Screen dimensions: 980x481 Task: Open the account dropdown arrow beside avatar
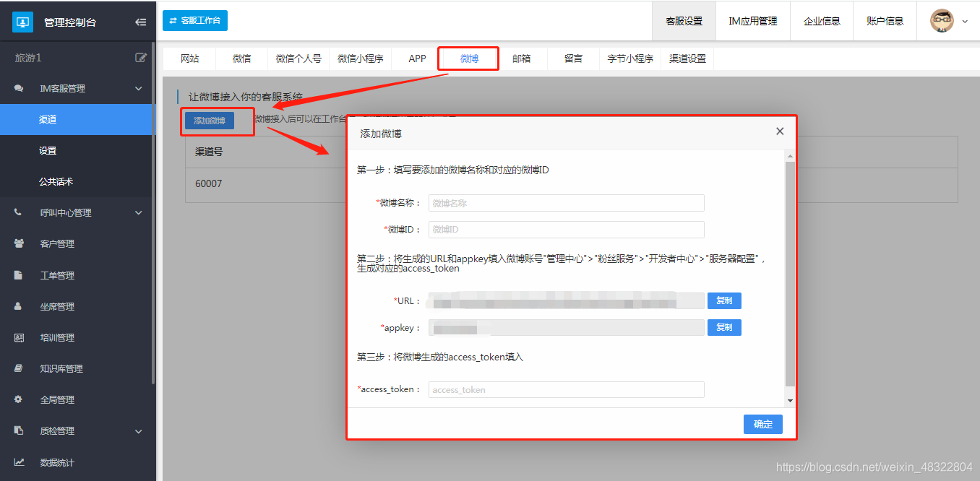pos(965,22)
